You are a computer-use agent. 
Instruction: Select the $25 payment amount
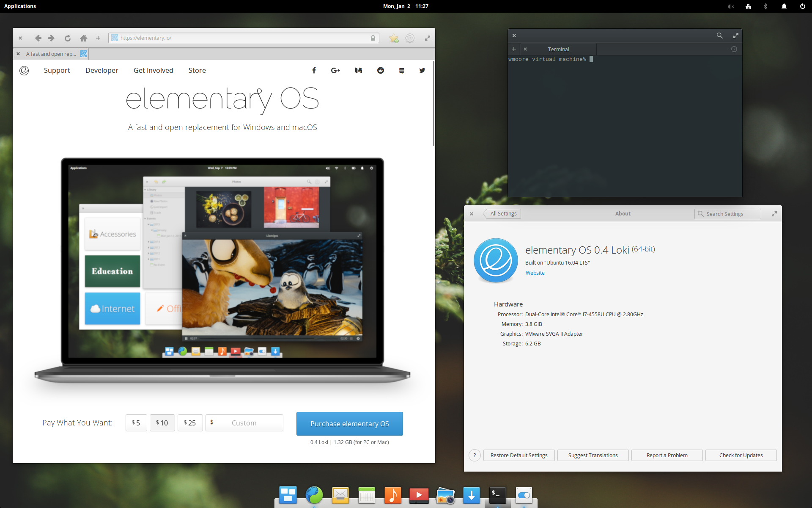190,423
